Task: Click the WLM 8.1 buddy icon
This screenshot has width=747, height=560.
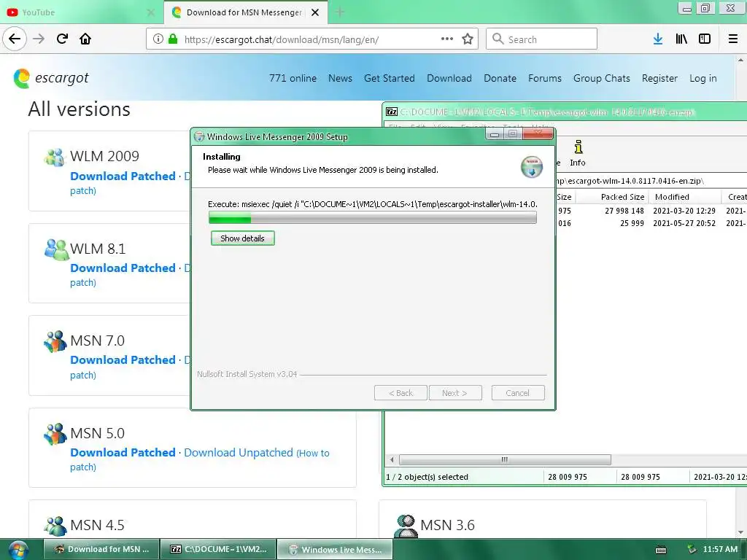Action: point(56,249)
